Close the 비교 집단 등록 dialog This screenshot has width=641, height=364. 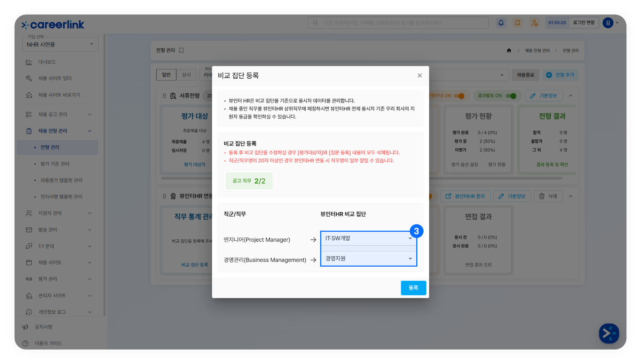(x=420, y=75)
